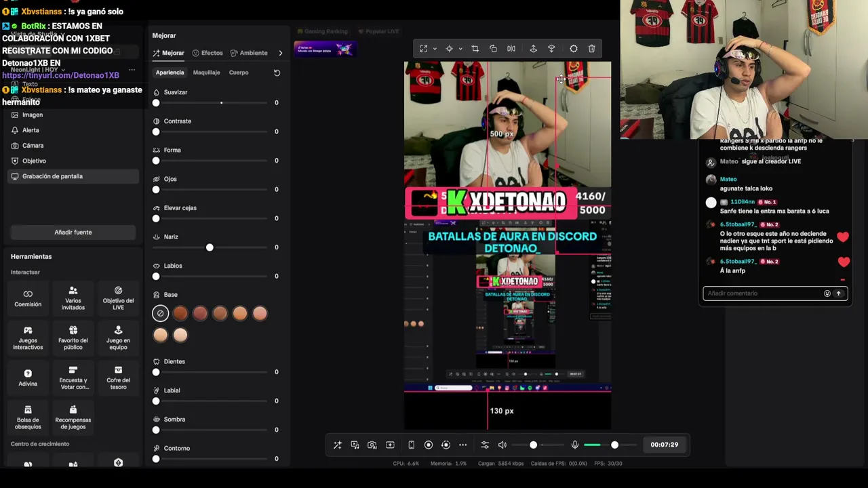
Task: Select the Apariencia sub-tab
Action: (x=170, y=73)
